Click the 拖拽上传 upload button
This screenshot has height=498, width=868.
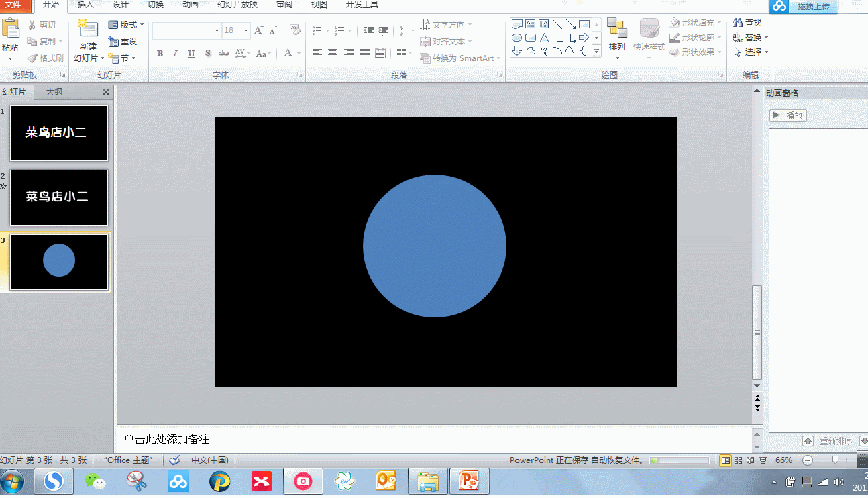pyautogui.click(x=813, y=7)
